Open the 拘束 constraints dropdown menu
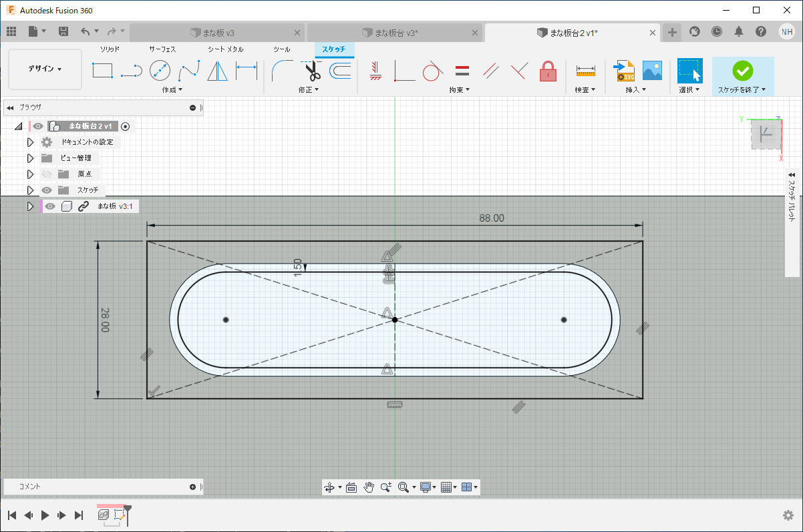803x532 pixels. coord(459,89)
